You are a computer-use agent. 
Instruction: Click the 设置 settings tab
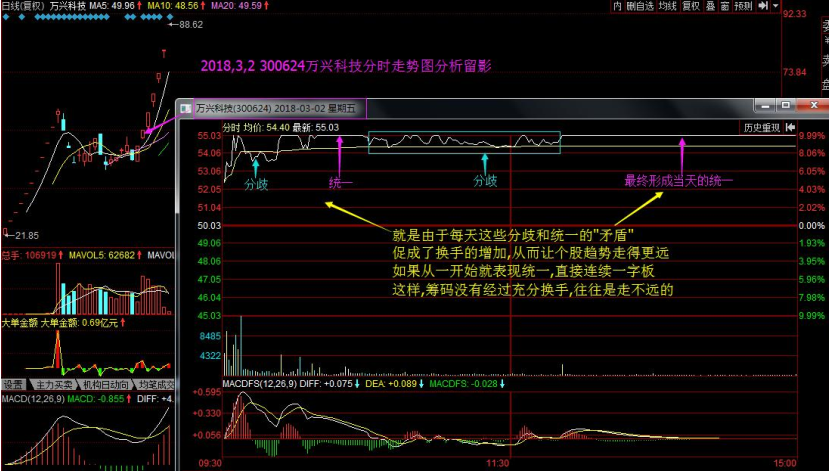pos(13,384)
